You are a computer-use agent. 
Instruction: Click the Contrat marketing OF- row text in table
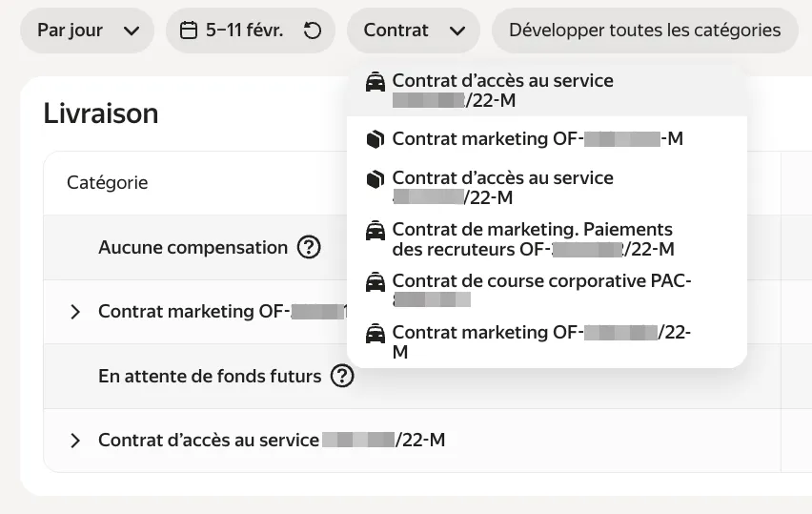coord(223,312)
